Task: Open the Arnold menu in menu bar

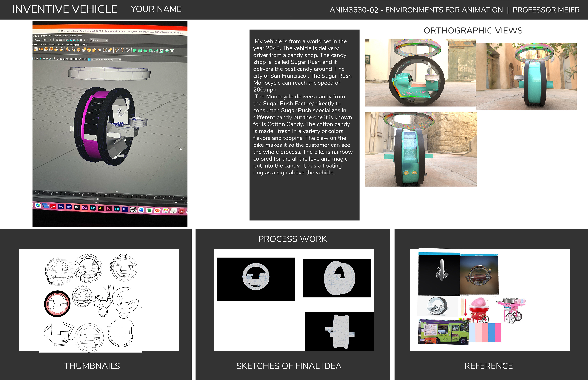Action: coord(73,36)
